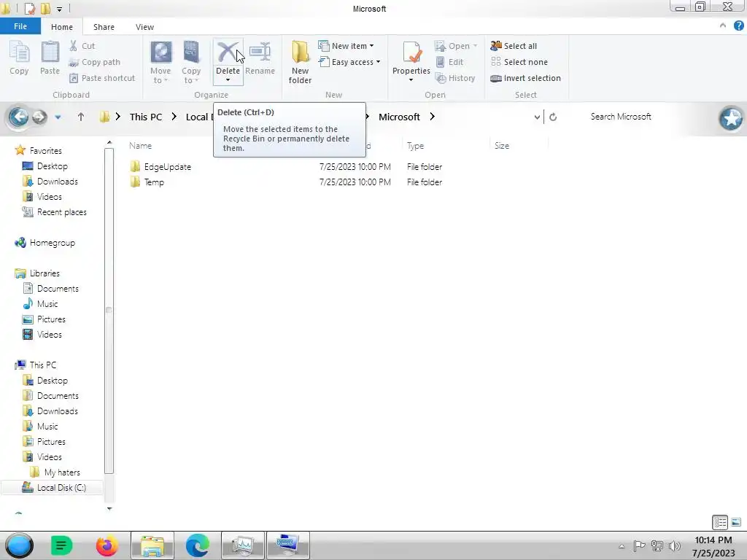The image size is (747, 560).
Task: Click the Edit command in ribbon
Action: click(x=449, y=62)
